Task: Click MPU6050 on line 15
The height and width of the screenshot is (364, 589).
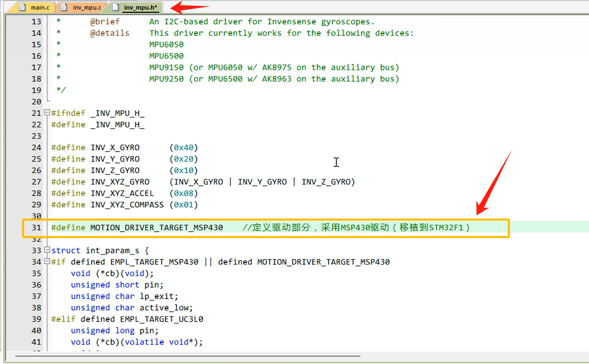Action: coord(167,44)
